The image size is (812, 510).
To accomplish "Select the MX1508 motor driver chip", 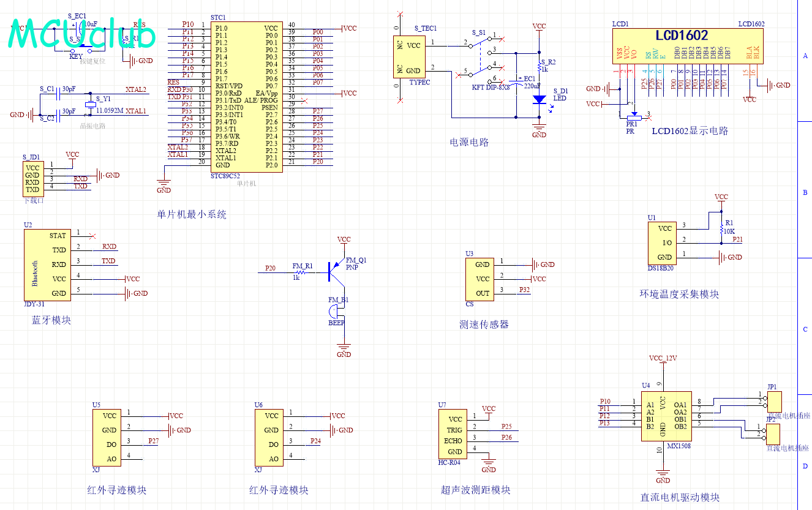I will tap(666, 416).
